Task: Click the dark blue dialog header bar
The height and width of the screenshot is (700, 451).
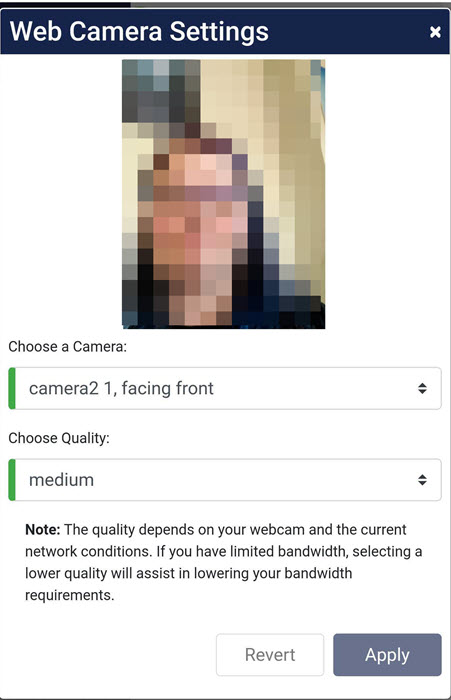Action: 225,32
